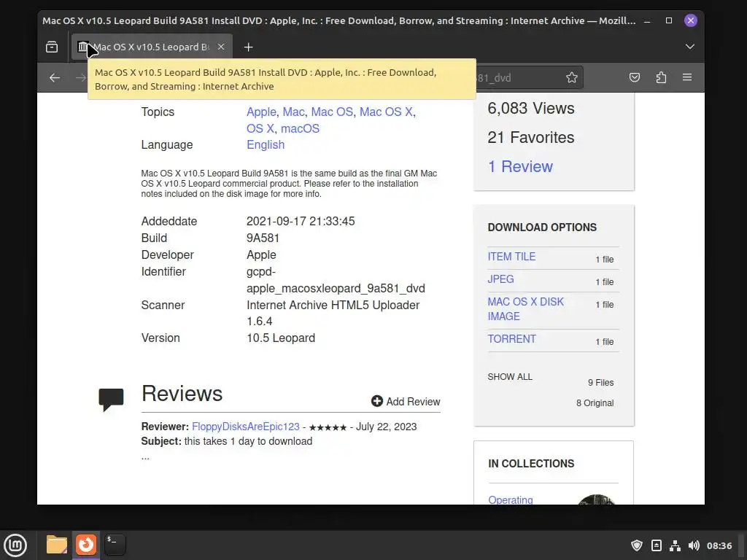Click the Add Review plus icon
The image size is (747, 560).
point(377,402)
